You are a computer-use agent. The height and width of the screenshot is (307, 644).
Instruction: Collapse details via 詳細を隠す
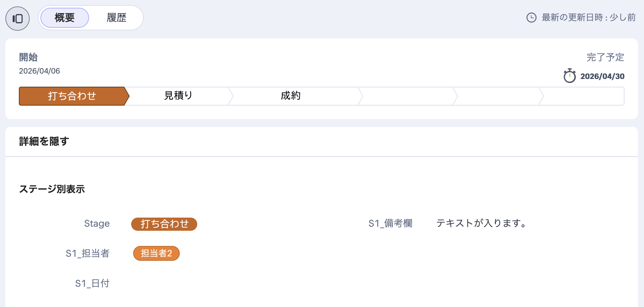pos(44,141)
